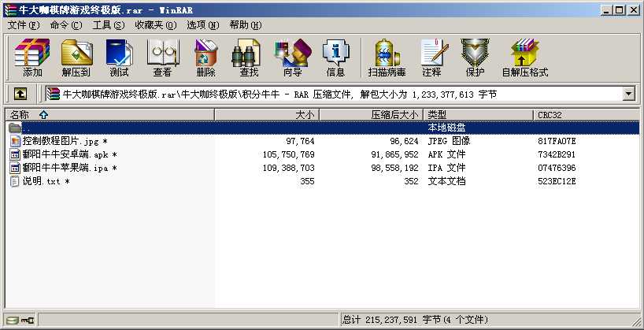Open the 命令(C) menu
Image resolution: width=644 pixels, height=330 pixels.
66,25
